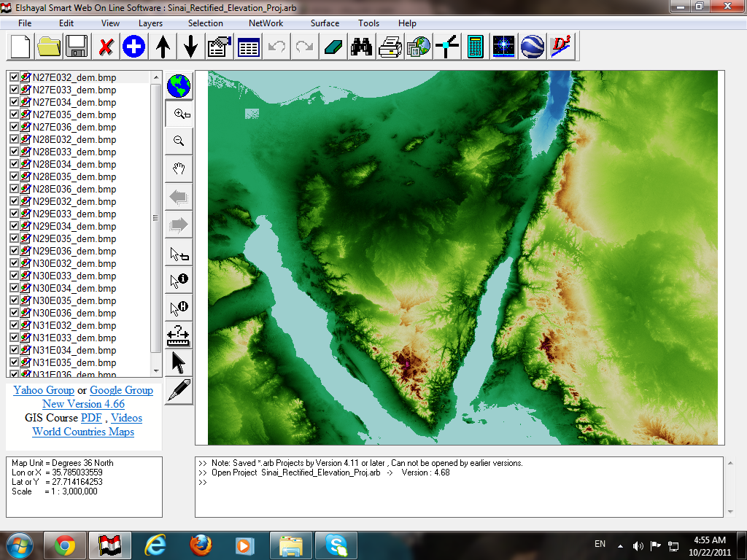Open Windows Start button
This screenshot has height=560, width=747.
point(20,545)
